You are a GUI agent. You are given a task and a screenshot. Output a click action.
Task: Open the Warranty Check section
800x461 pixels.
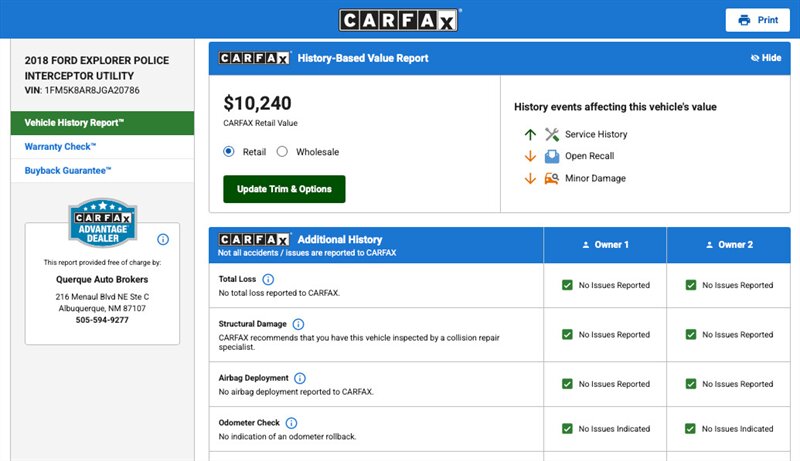(x=61, y=146)
